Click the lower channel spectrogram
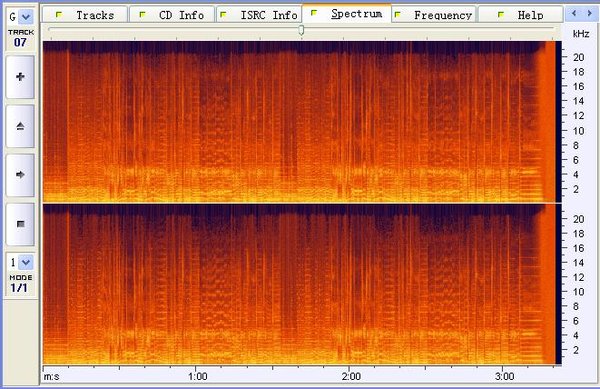Screen dimensions: 600x389 (302, 284)
